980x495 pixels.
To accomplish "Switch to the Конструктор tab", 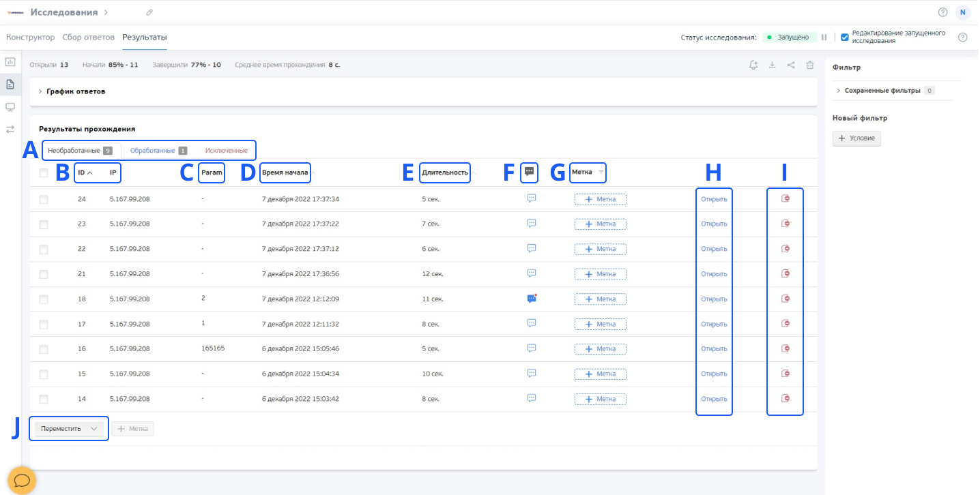I will pos(30,37).
